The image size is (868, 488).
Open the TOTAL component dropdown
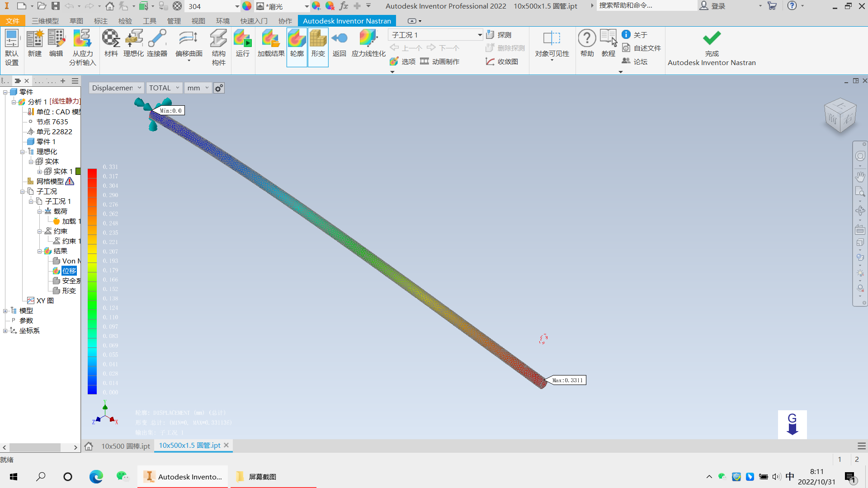click(x=165, y=88)
